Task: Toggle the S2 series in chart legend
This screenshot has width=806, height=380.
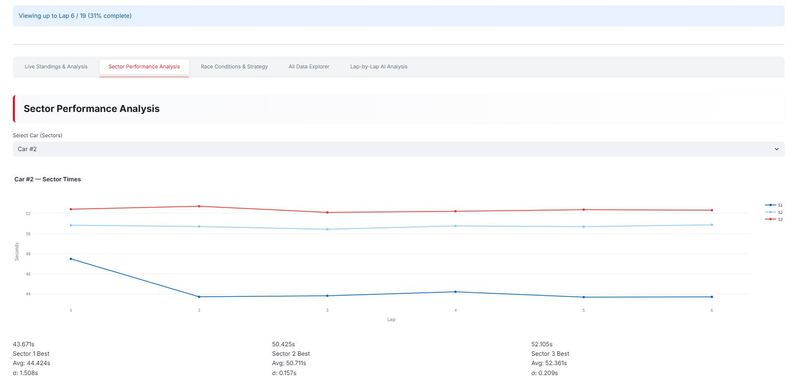Action: 774,212
